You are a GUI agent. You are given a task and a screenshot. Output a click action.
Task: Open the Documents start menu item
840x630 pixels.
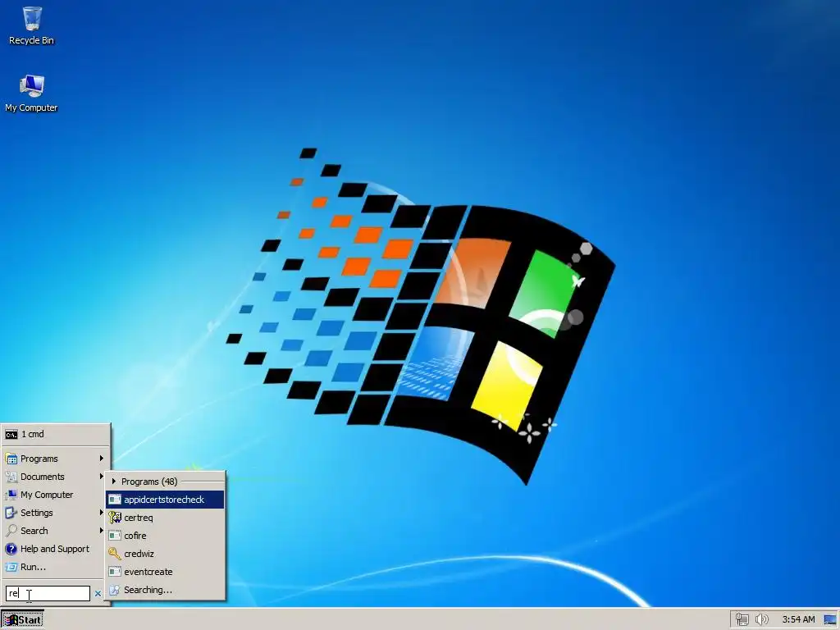point(56,477)
